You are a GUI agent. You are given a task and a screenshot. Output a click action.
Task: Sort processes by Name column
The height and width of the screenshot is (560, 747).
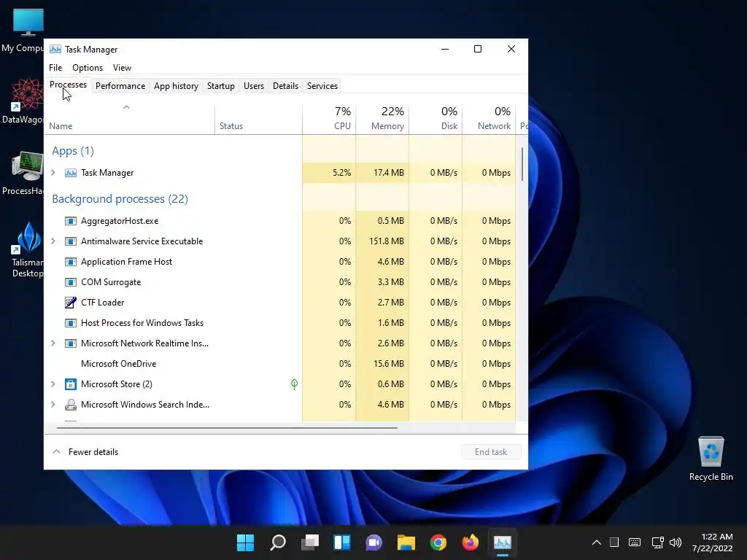pyautogui.click(x=130, y=118)
